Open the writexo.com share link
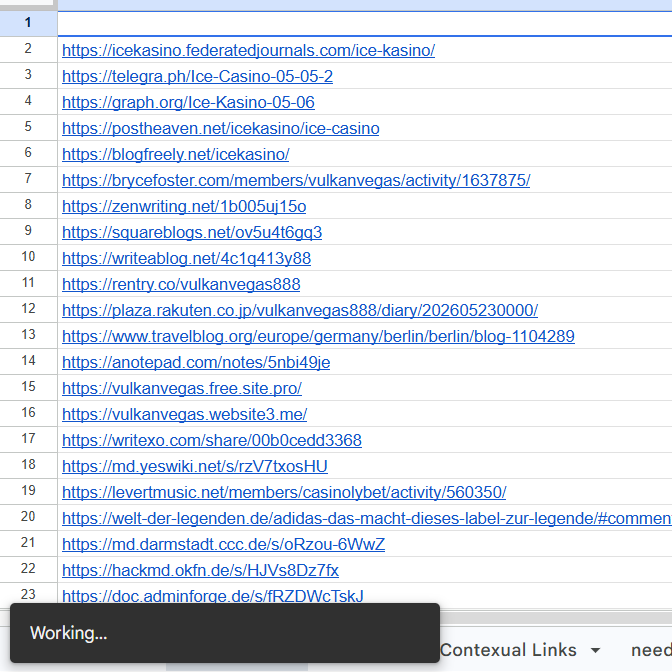 click(212, 441)
